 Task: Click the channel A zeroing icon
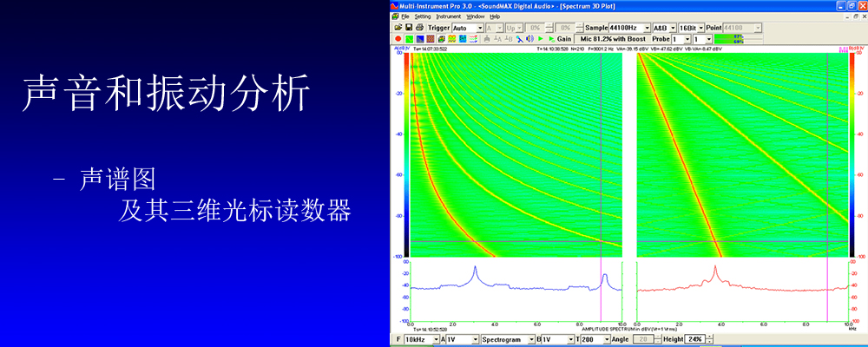[497, 39]
